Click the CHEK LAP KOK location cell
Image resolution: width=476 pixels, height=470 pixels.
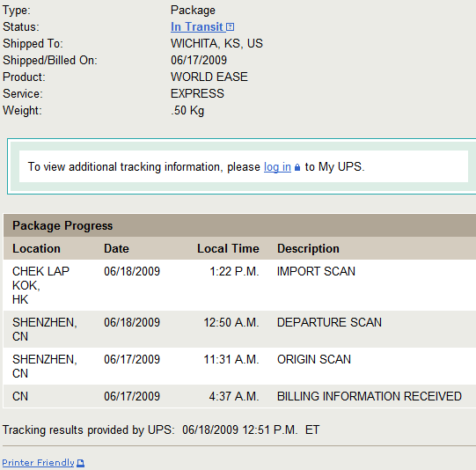click(x=40, y=285)
